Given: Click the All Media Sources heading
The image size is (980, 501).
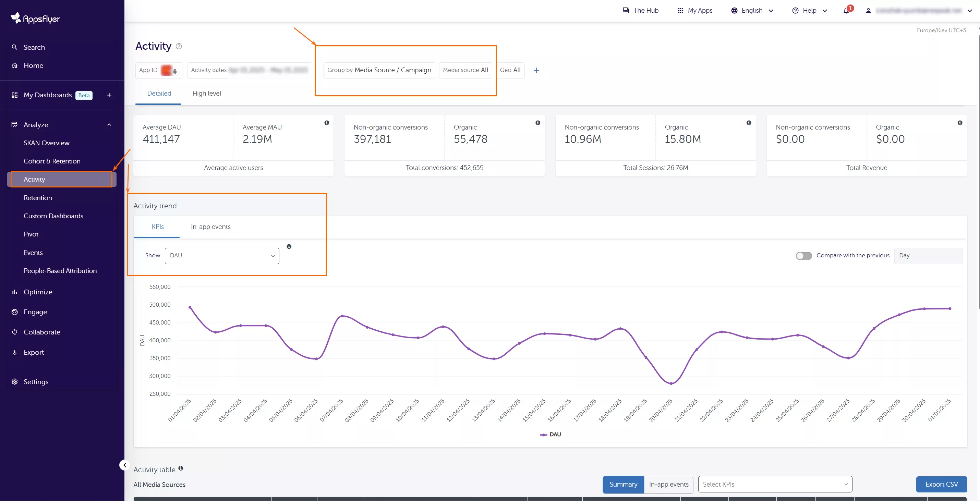Looking at the screenshot, I should click(x=159, y=485).
